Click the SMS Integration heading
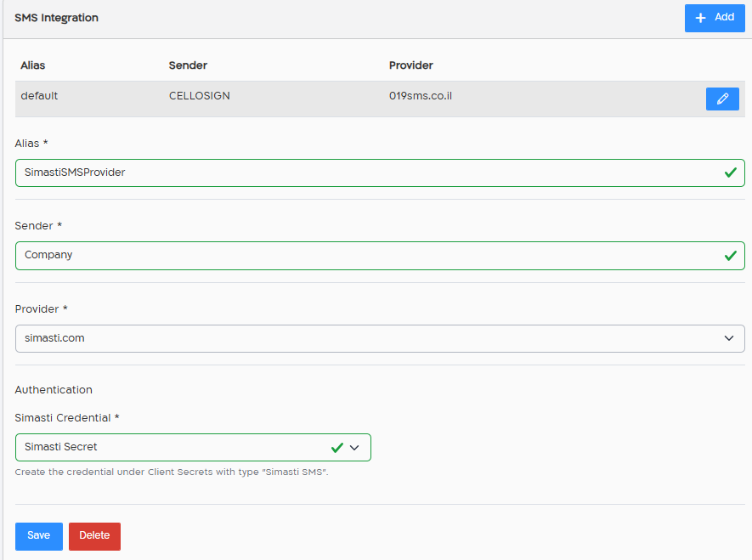Screen dimensions: 752x560 [x=57, y=18]
